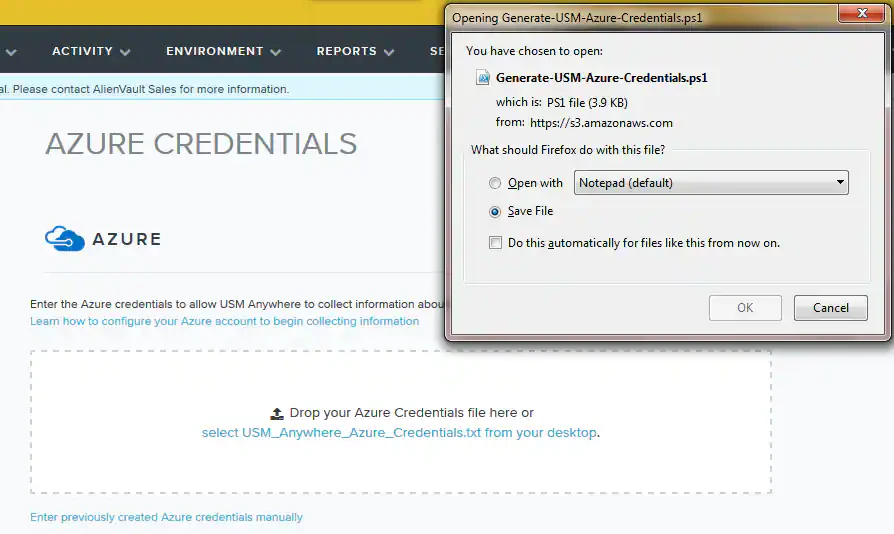Click the AZURE CREDENTIALS page heading
This screenshot has width=894, height=534.
201,144
